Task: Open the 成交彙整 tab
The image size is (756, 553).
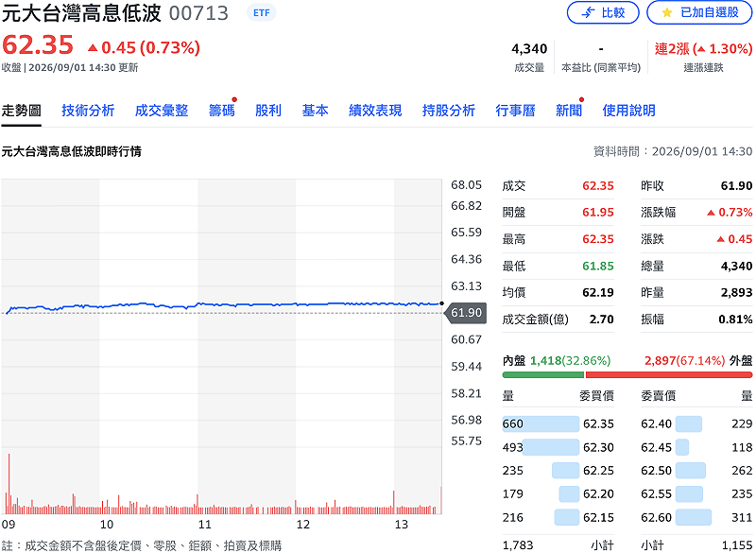Action: [x=161, y=111]
